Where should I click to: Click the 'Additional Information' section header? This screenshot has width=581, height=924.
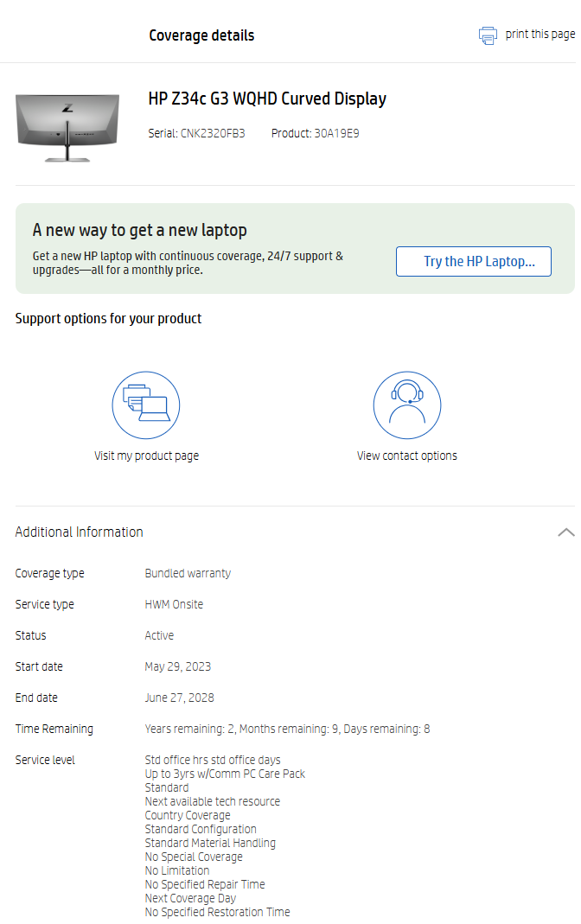(80, 532)
